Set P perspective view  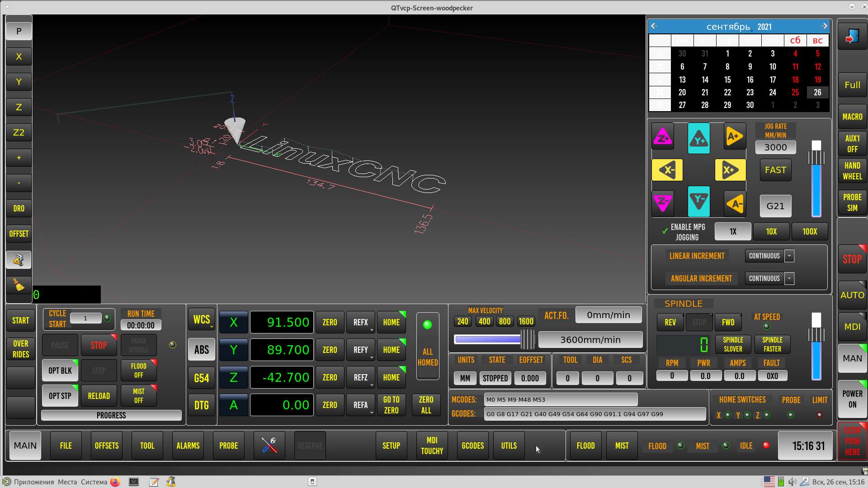[x=19, y=31]
